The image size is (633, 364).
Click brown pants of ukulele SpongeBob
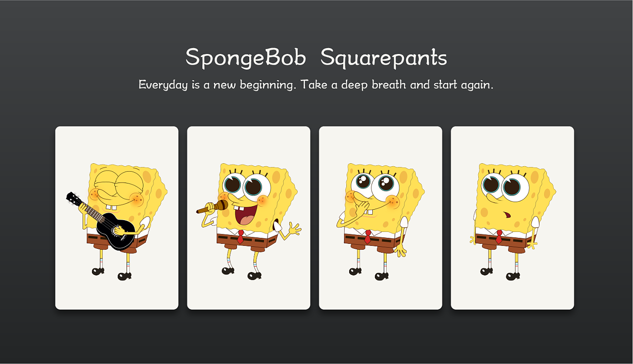[117, 241]
